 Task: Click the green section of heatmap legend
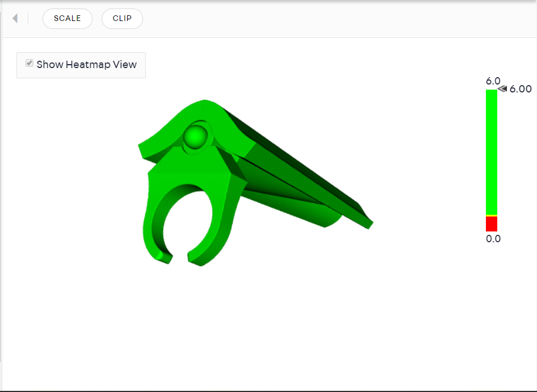[492, 152]
